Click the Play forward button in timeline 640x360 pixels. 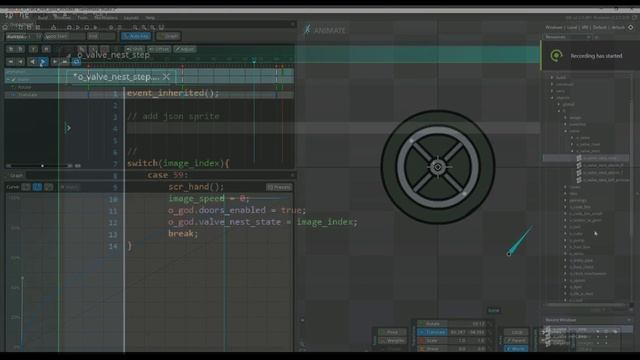[x=43, y=62]
